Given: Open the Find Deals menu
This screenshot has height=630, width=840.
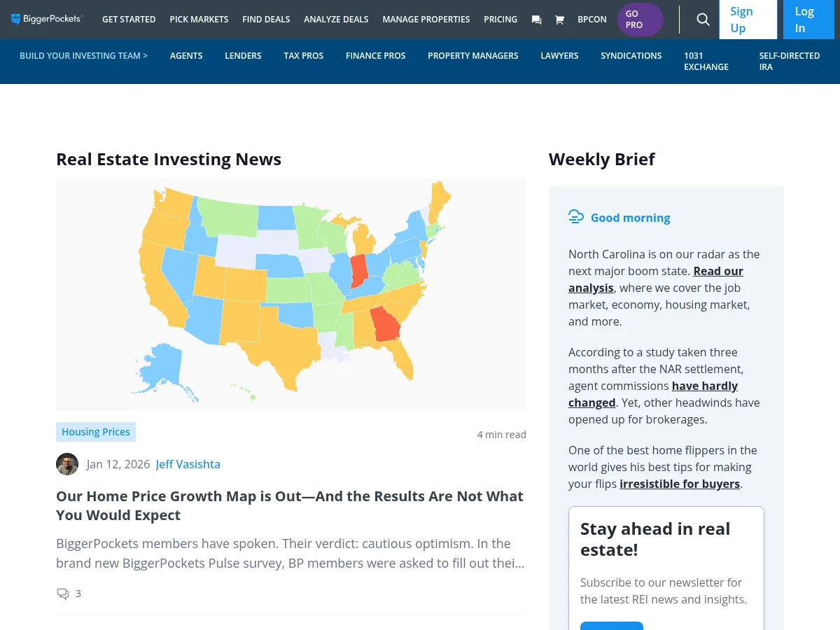Looking at the screenshot, I should click(x=266, y=19).
